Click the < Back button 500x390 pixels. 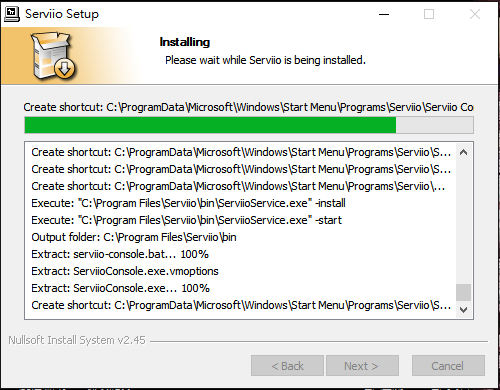[x=287, y=366]
